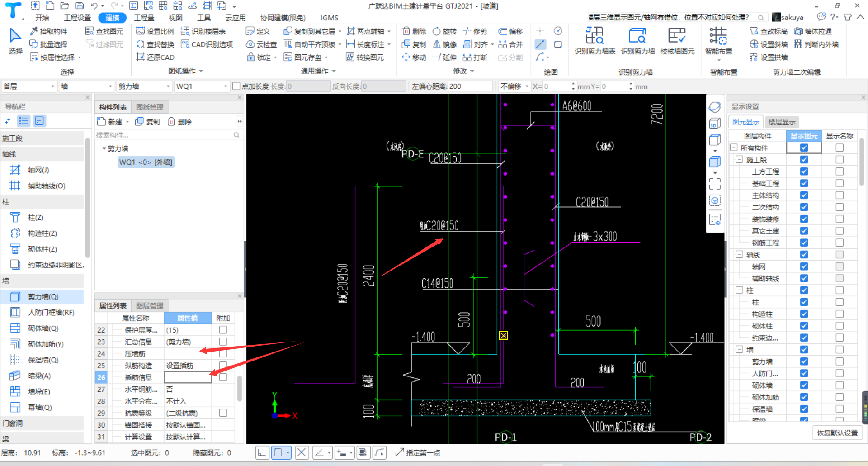This screenshot has width=868, height=466.
Task: Toggle 点加长度 checkbox
Action: tap(236, 86)
